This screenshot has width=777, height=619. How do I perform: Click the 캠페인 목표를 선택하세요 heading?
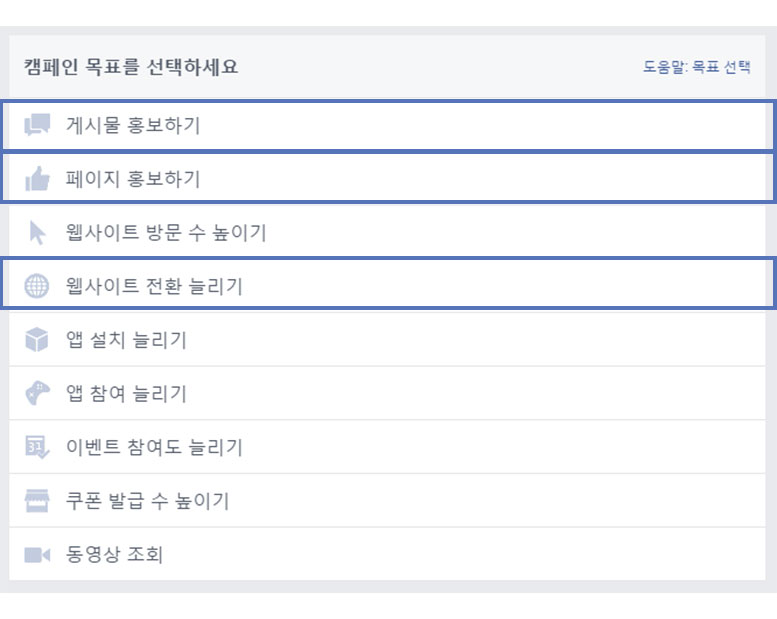131,68
